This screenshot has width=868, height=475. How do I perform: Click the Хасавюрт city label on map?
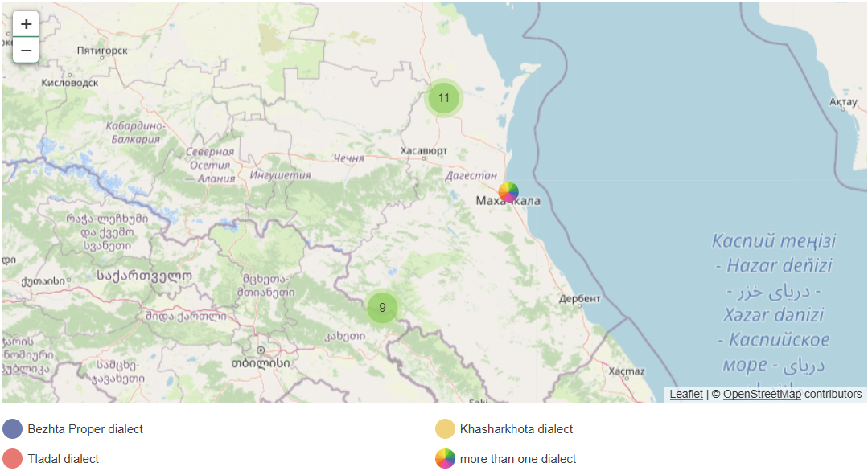423,151
